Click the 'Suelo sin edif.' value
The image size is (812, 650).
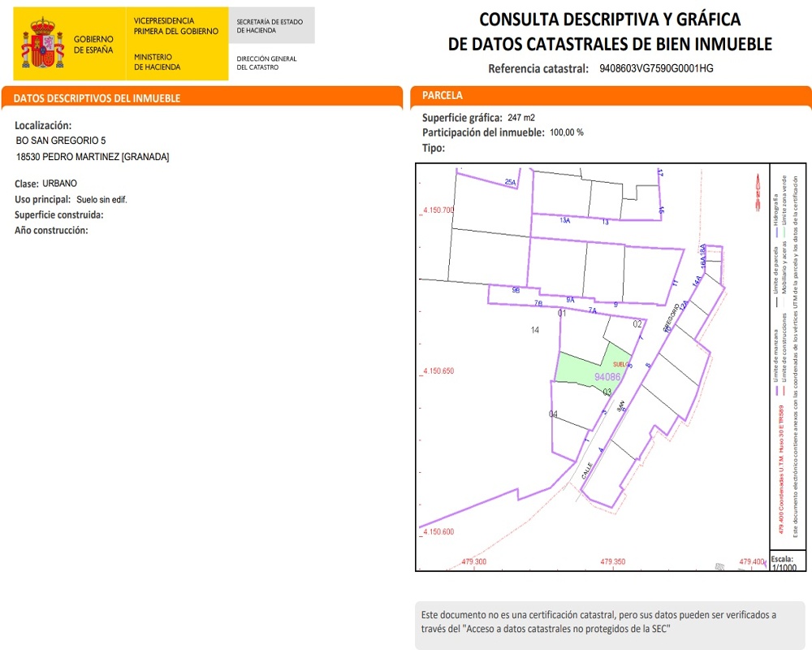point(101,200)
